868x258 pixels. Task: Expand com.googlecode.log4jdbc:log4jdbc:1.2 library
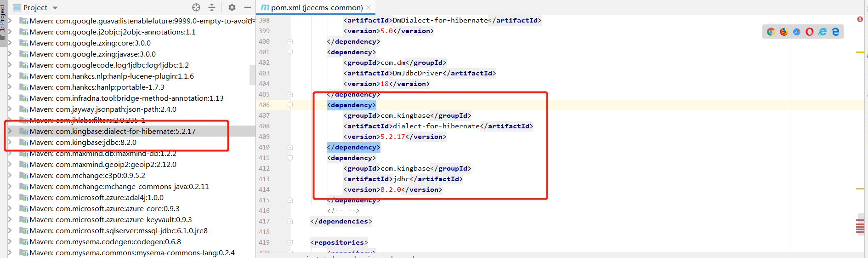[10, 65]
